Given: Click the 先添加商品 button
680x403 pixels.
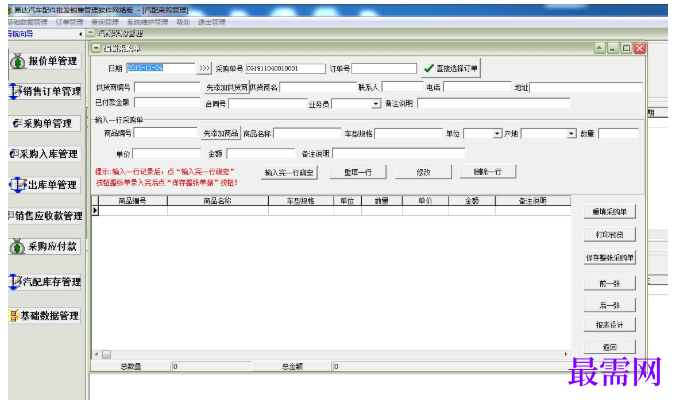Looking at the screenshot, I should pyautogui.click(x=221, y=133).
